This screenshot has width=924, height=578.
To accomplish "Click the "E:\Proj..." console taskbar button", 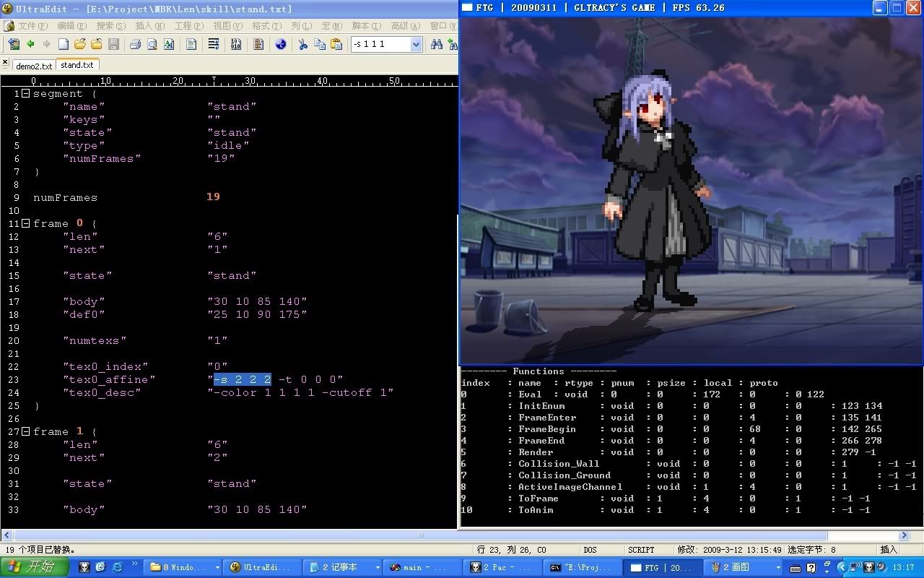I will 584,568.
